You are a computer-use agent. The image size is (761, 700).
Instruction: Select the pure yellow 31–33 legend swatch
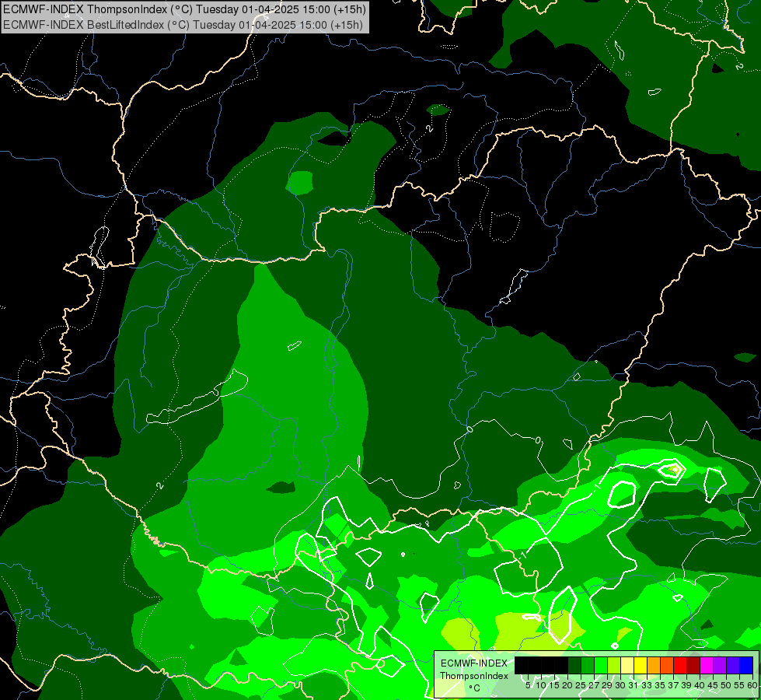641,665
